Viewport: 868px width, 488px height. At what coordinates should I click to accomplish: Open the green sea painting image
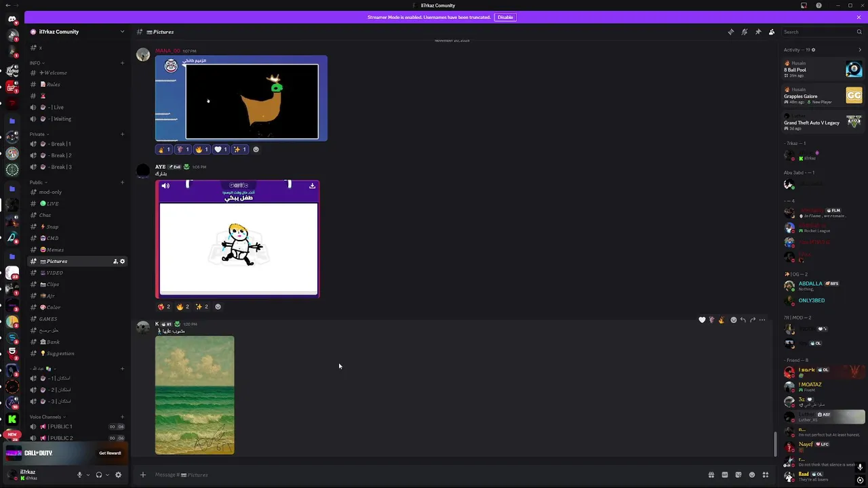[x=195, y=395]
